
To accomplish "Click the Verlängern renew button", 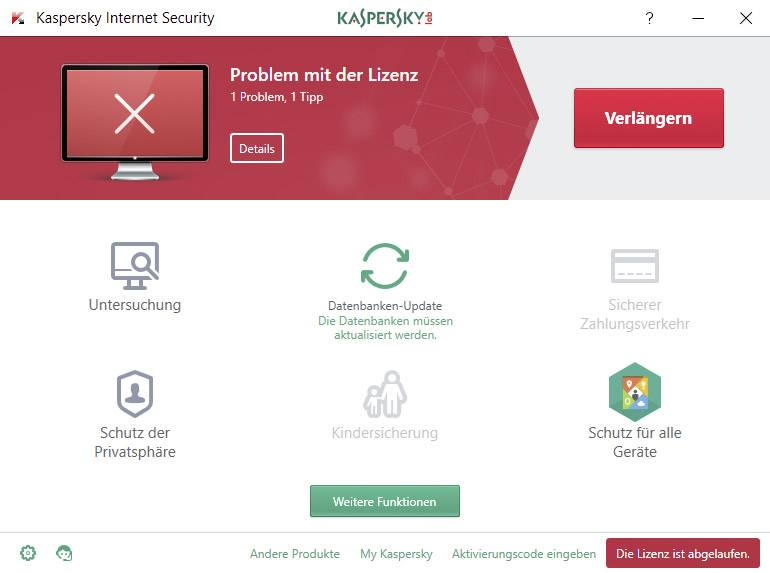I will (649, 118).
